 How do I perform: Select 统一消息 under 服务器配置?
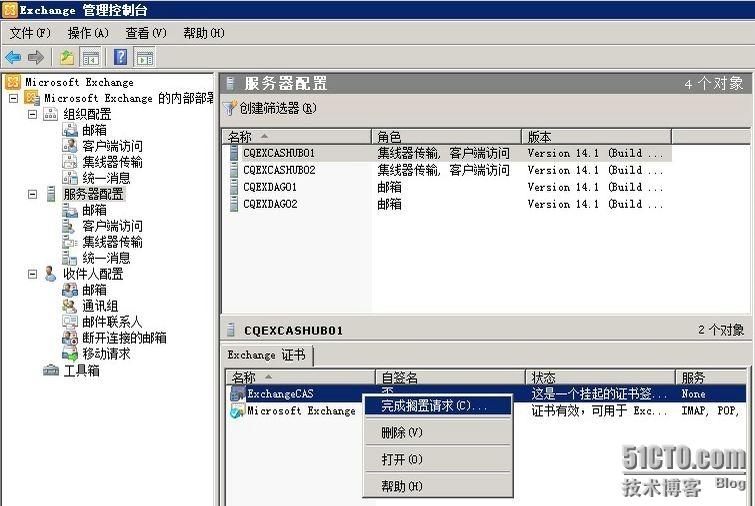coord(106,258)
